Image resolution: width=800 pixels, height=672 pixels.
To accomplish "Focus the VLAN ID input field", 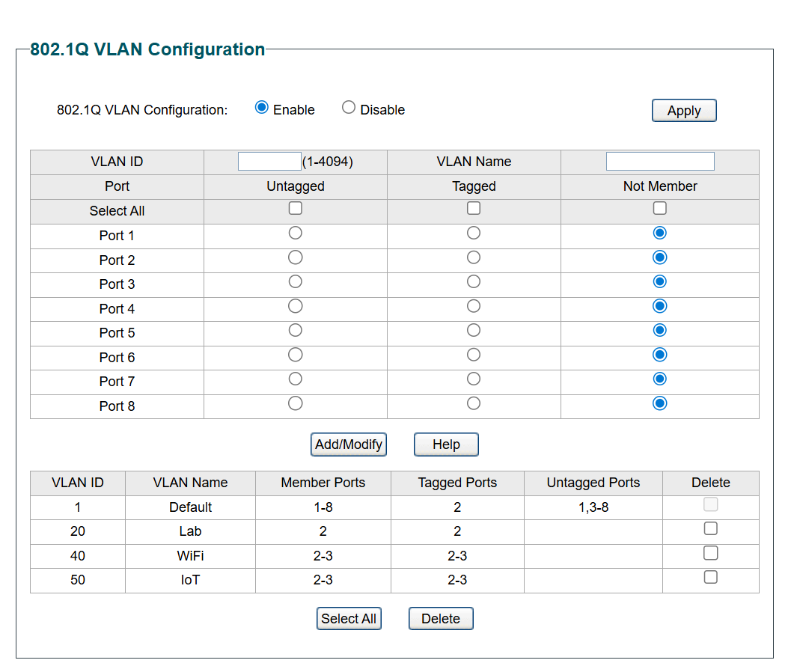I will (x=269, y=161).
